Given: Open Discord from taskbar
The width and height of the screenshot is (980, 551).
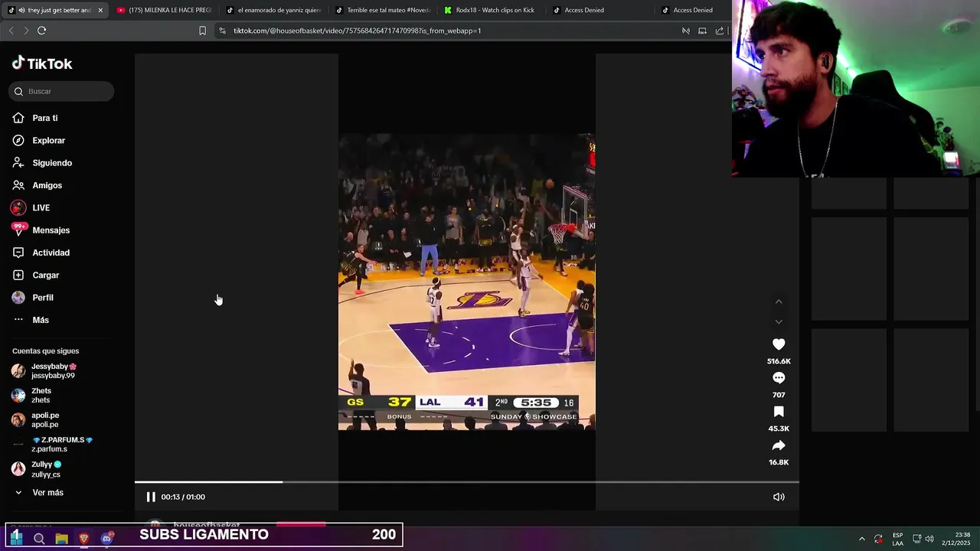Looking at the screenshot, I should (107, 538).
